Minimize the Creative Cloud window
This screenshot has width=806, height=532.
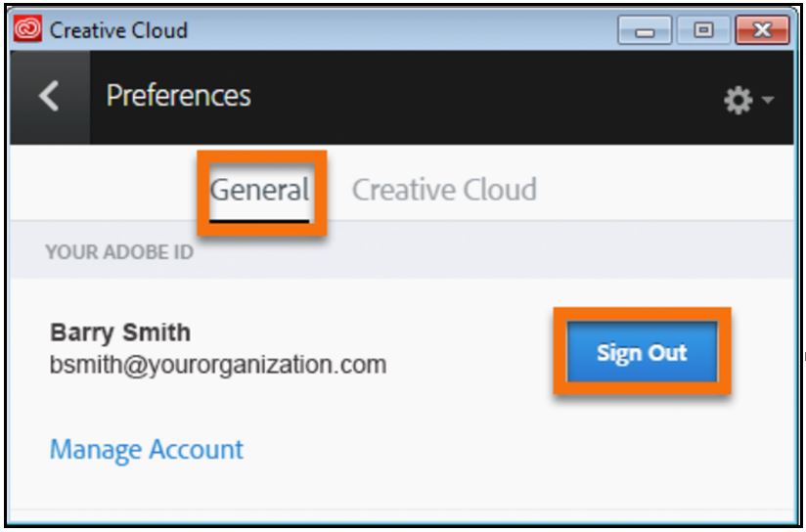[645, 29]
